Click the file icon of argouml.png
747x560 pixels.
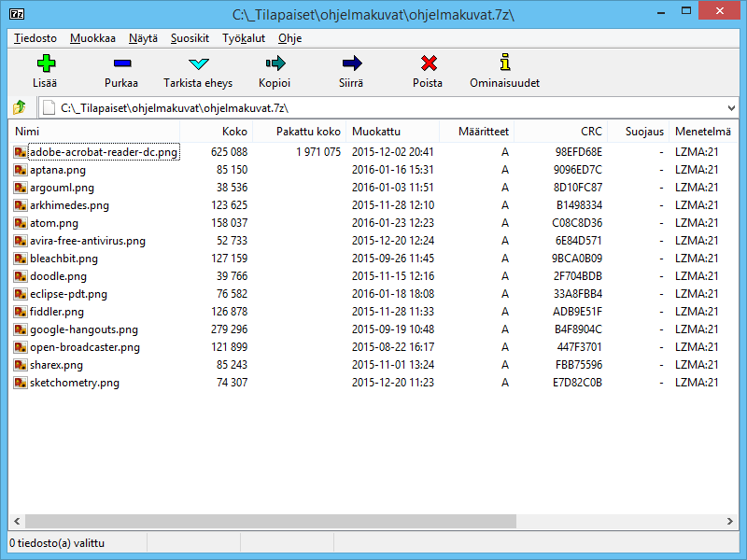(20, 188)
